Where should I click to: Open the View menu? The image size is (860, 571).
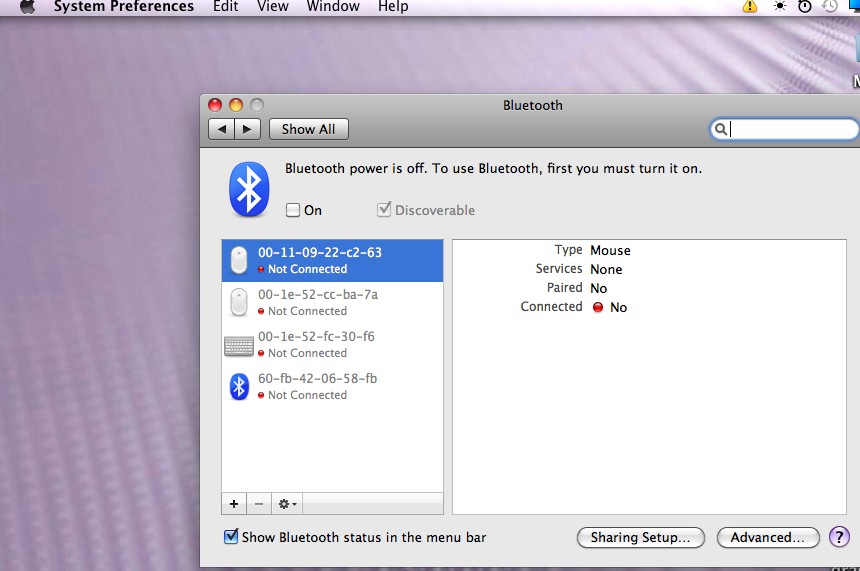tap(273, 7)
